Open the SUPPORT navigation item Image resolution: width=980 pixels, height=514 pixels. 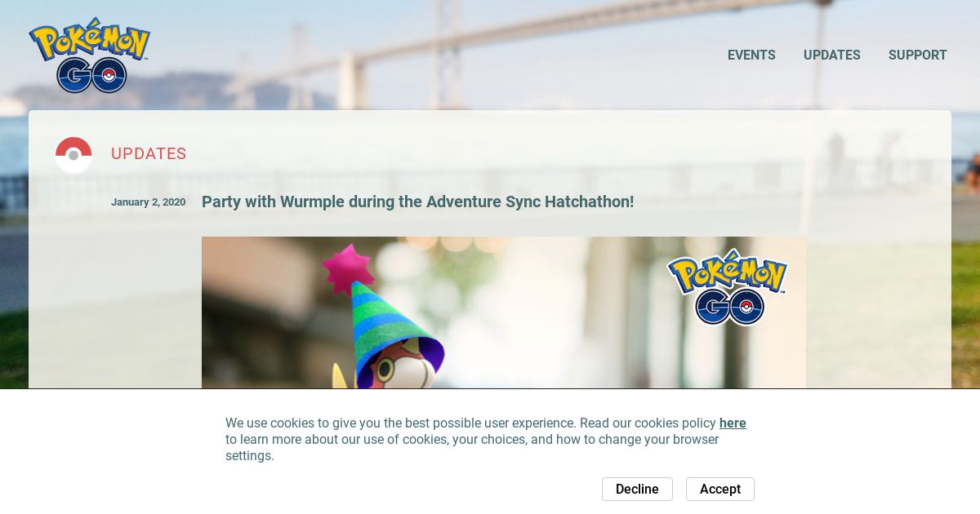tap(918, 55)
